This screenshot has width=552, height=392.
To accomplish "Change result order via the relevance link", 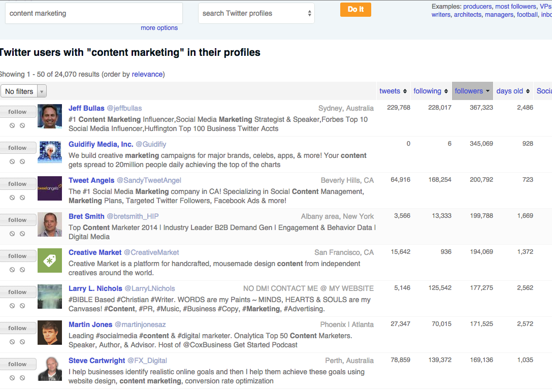I will point(147,74).
